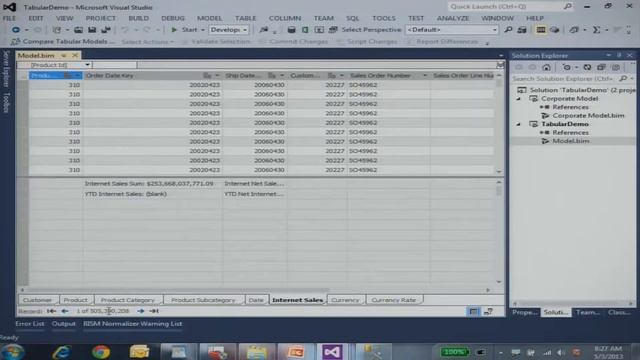This screenshot has width=640, height=360.
Task: Switch to the Date table tab
Action: (256, 300)
